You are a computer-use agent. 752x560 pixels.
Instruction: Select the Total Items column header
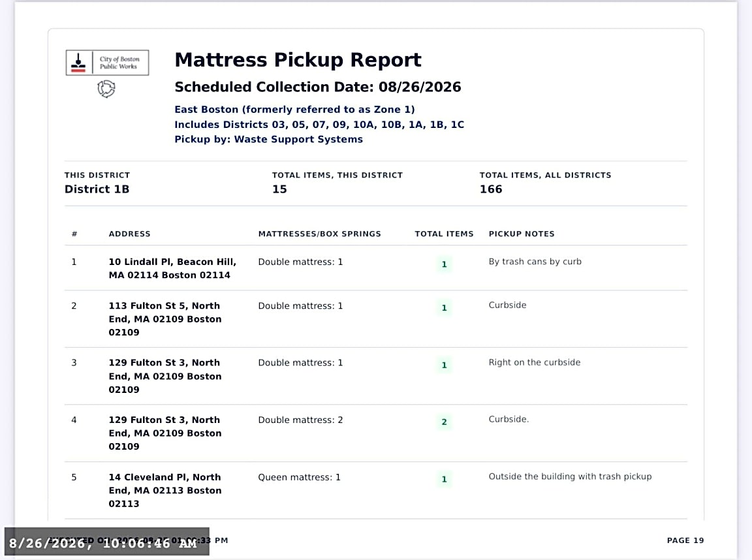[x=444, y=234]
